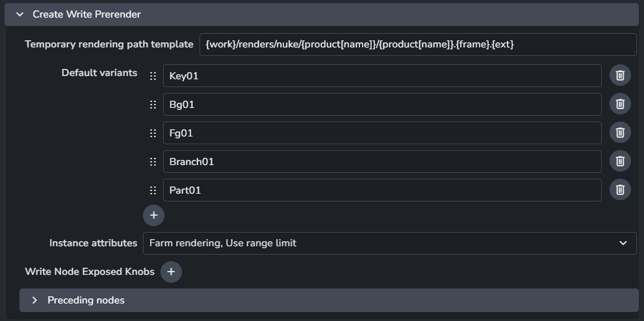Screen dimensions: 644x321
Task: Expand the Preceding nodes section
Action: pos(35,300)
